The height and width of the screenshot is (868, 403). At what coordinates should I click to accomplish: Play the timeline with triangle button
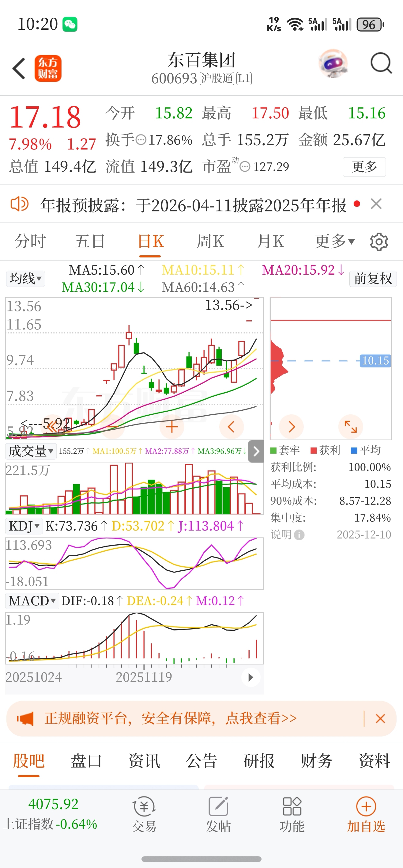coord(250,677)
